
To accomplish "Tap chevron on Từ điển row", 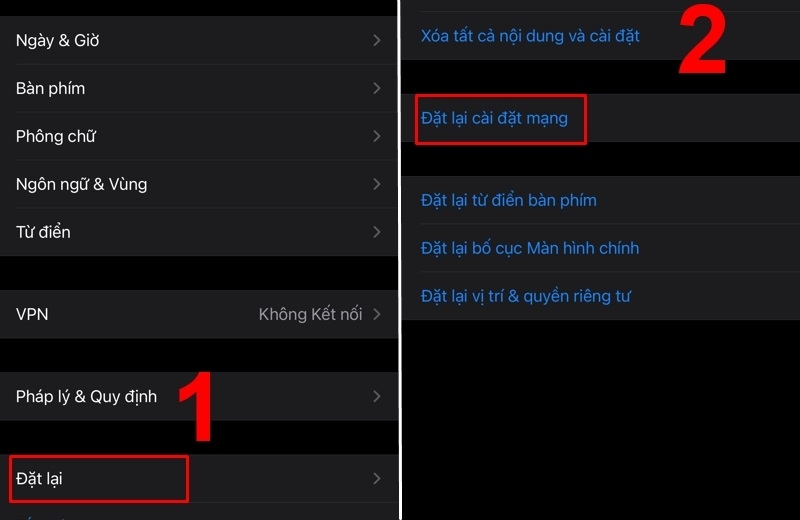I will pos(377,232).
